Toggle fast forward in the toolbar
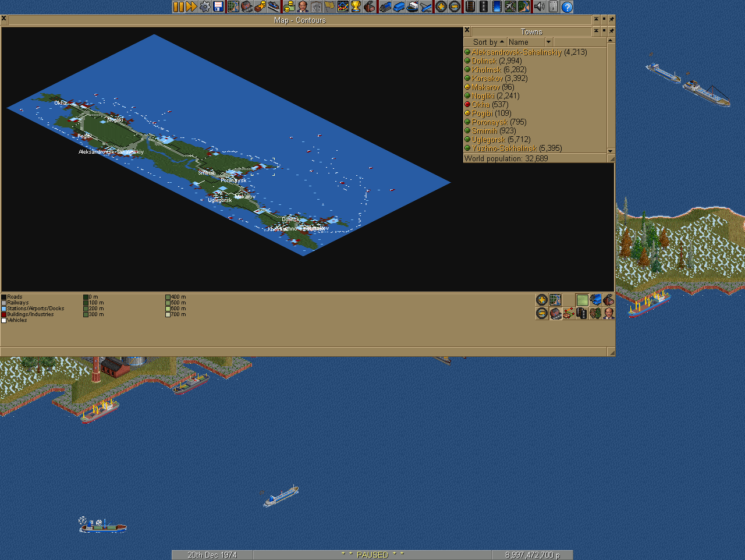The height and width of the screenshot is (560, 745). click(191, 6)
